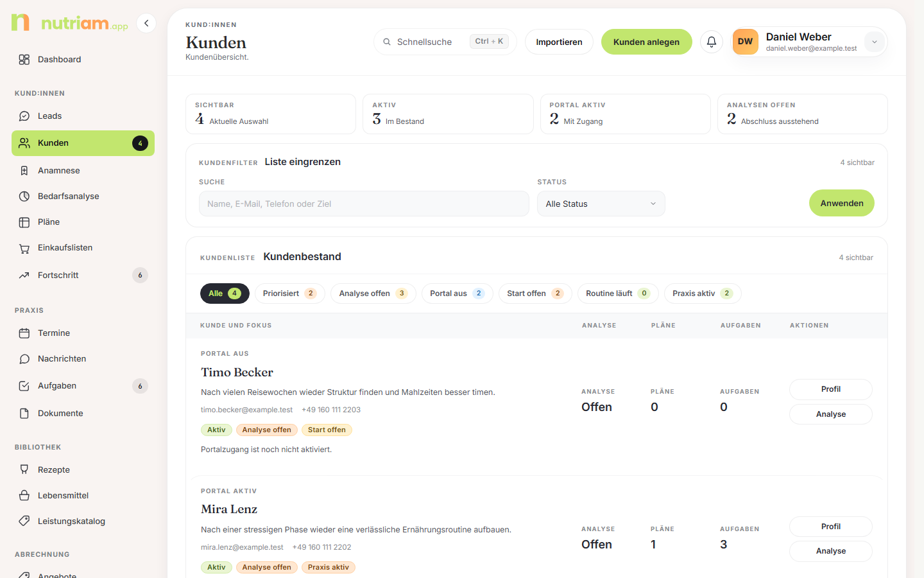Open Anamnese in the sidebar
Screen dimensions: 924x578
coord(83,171)
